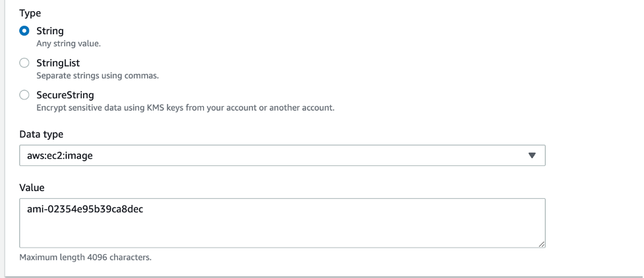Viewport: 644px width, 278px height.
Task: Open the aws:ec2:image data type combo box
Action: [282, 156]
